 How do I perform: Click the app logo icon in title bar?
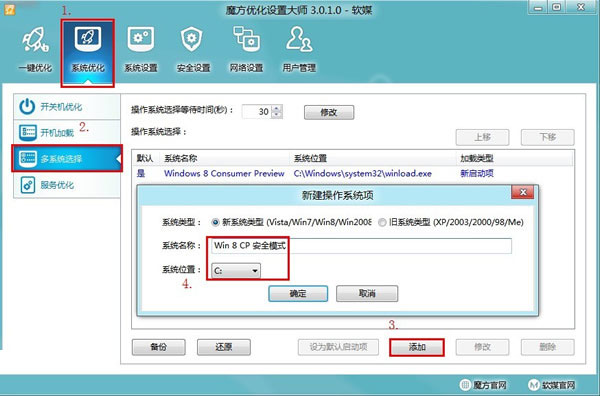click(x=9, y=9)
